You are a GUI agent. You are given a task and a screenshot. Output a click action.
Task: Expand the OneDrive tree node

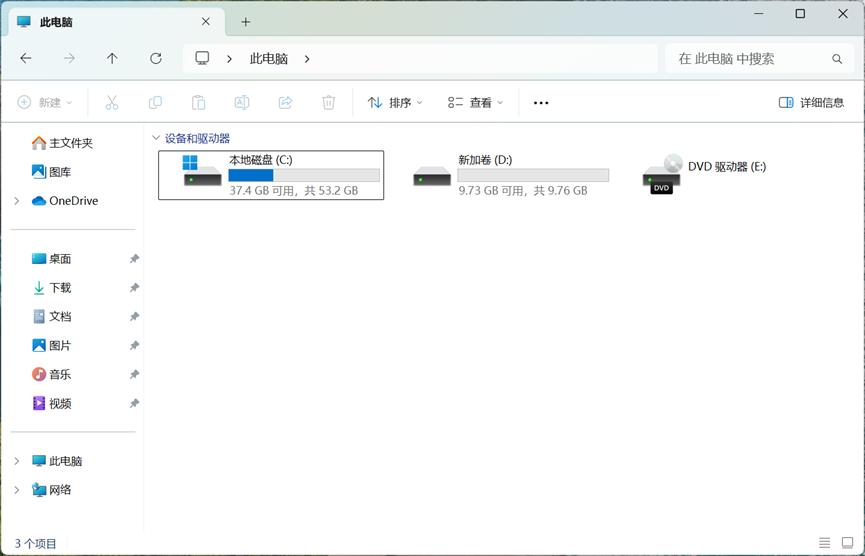[x=17, y=201]
